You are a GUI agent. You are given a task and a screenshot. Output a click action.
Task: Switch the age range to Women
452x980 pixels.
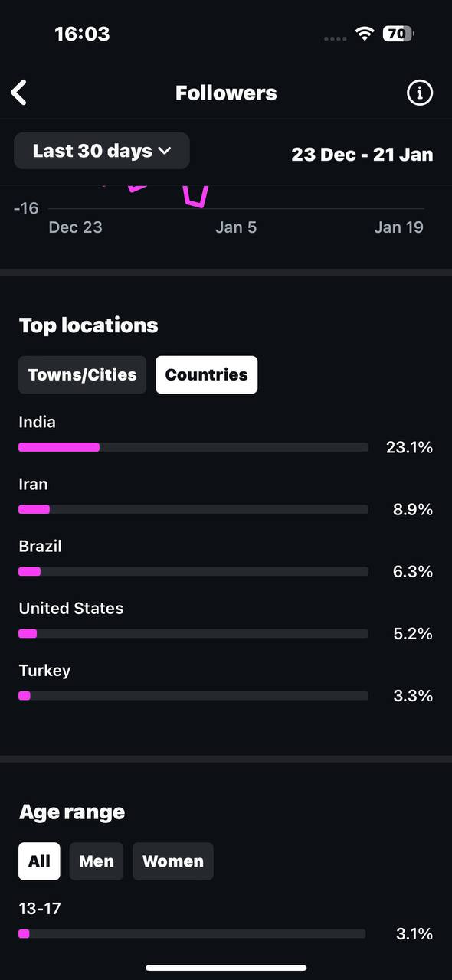[x=173, y=861]
